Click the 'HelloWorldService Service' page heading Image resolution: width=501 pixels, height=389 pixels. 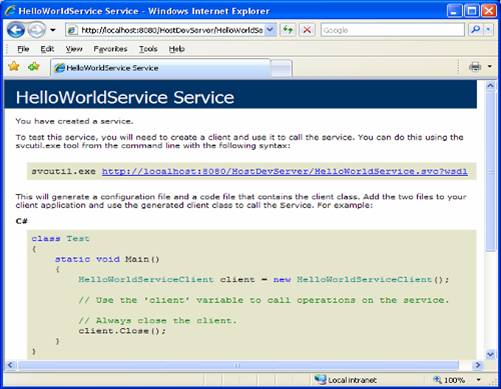(125, 97)
